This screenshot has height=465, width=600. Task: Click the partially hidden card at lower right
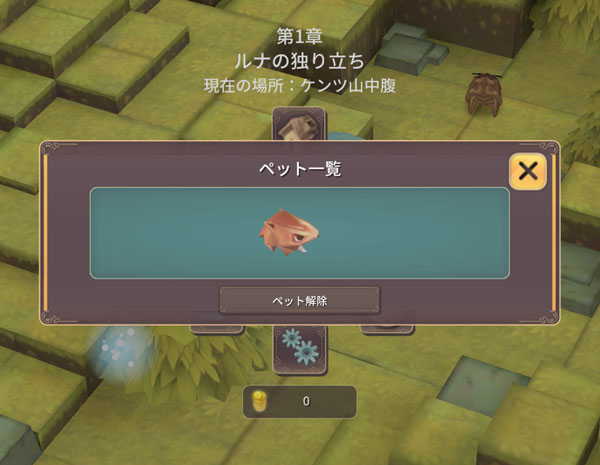point(387,330)
